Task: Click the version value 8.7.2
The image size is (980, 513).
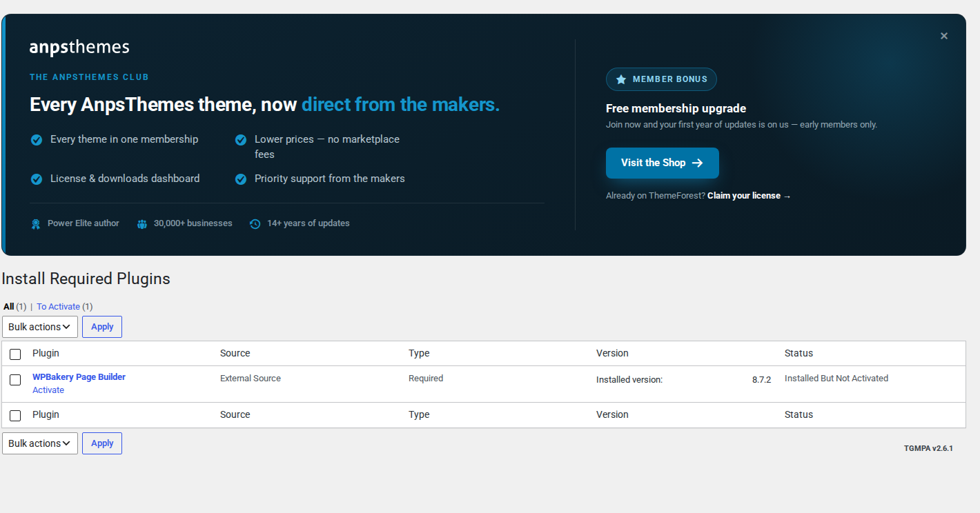Action: pyautogui.click(x=761, y=380)
